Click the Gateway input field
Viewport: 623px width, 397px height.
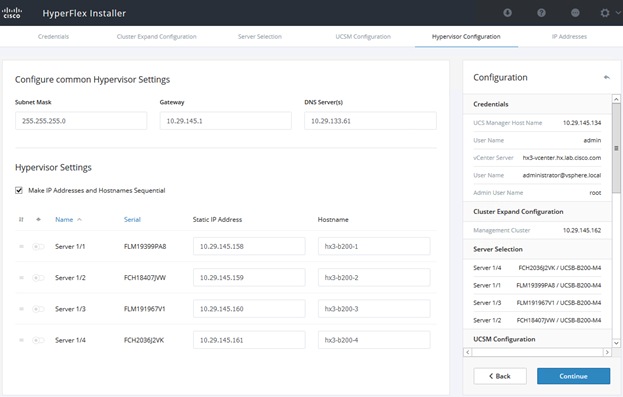pyautogui.click(x=226, y=121)
